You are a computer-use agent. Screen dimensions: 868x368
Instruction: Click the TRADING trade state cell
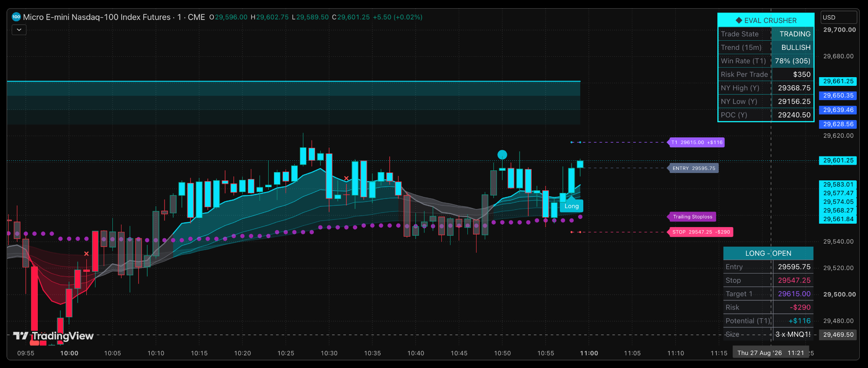pos(793,34)
